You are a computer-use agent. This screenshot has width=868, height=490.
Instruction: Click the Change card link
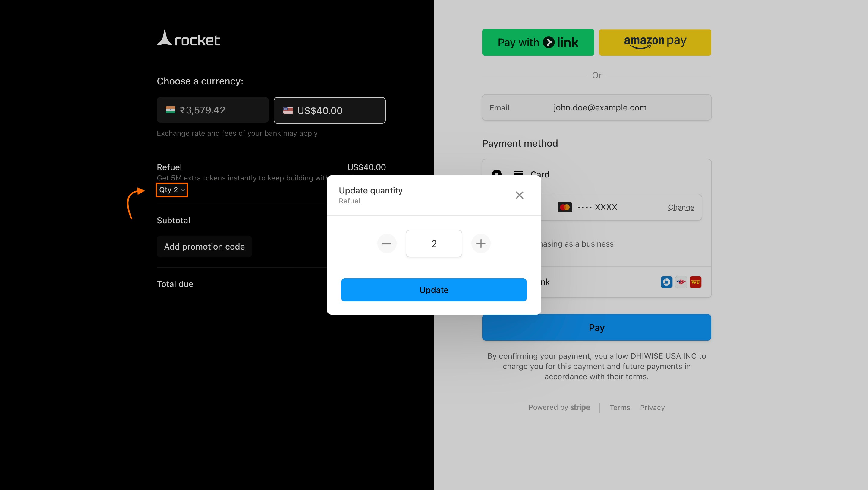click(x=681, y=207)
